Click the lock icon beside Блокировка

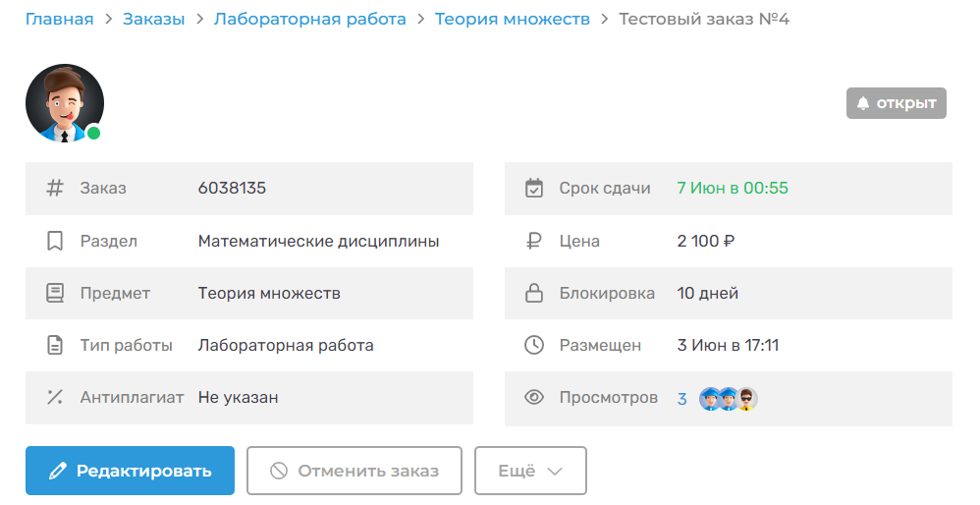pyautogui.click(x=534, y=293)
